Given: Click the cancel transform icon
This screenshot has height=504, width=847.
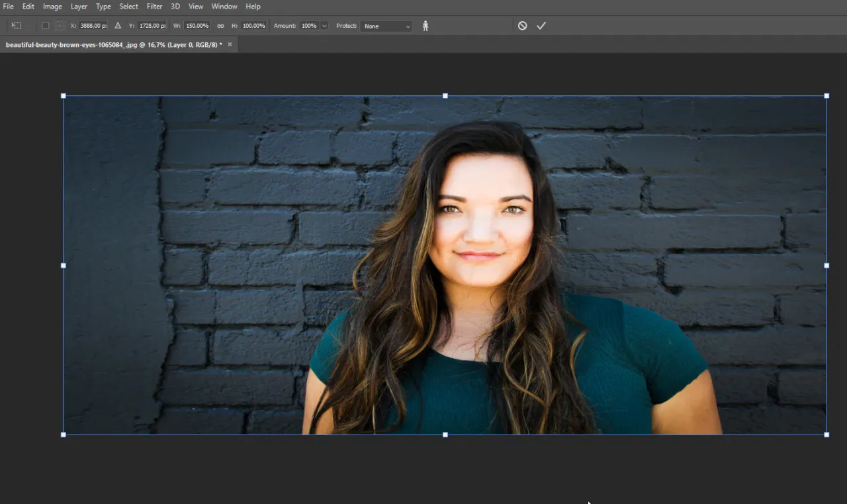Looking at the screenshot, I should tap(523, 25).
